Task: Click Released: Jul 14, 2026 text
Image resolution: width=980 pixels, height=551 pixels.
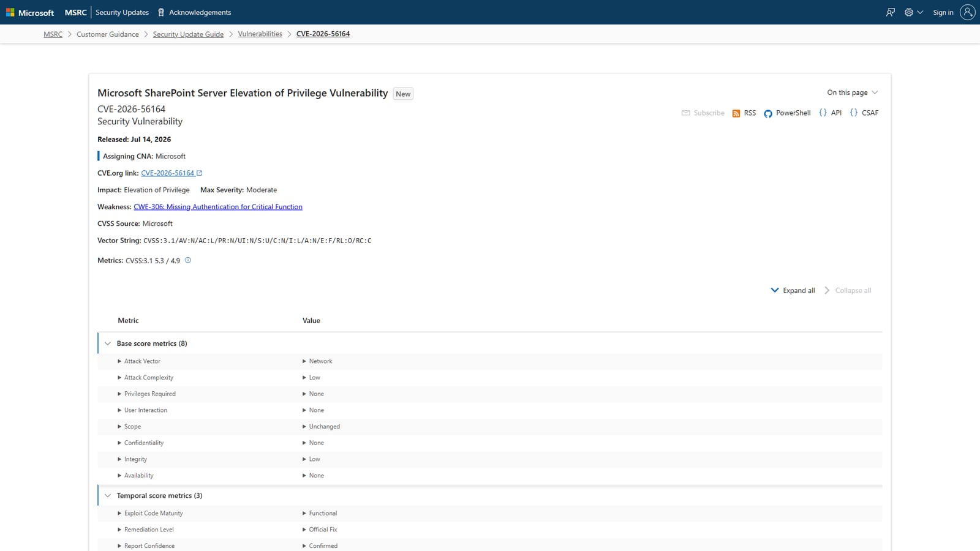Action: [134, 140]
